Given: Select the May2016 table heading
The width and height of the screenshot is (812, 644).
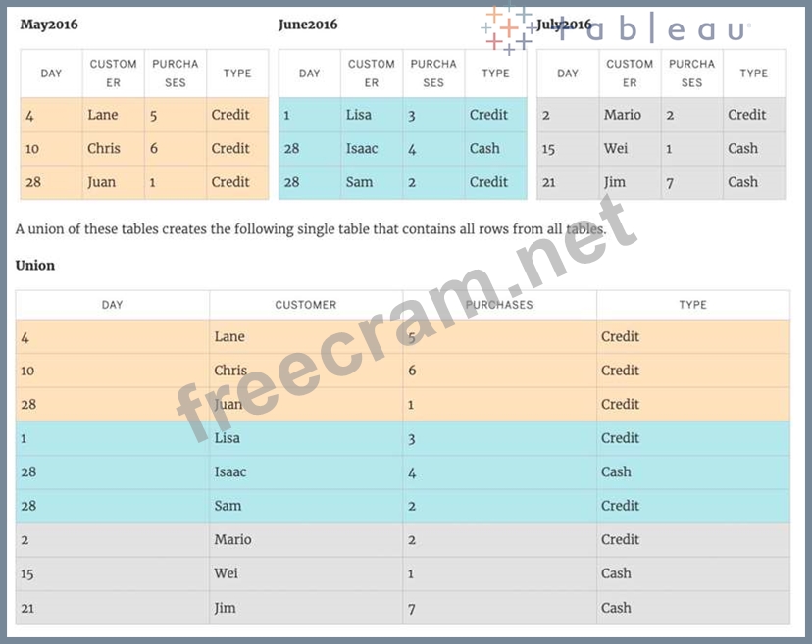Looking at the screenshot, I should pos(49,24).
